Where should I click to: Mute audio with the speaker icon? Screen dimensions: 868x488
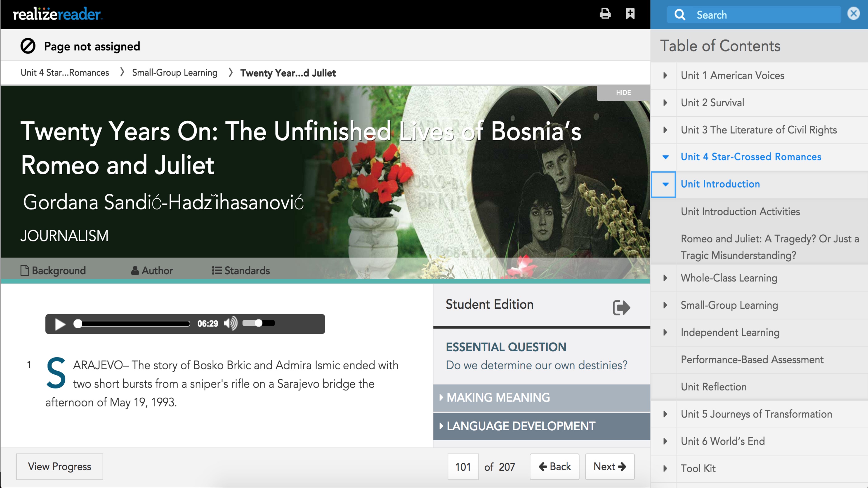pos(231,324)
